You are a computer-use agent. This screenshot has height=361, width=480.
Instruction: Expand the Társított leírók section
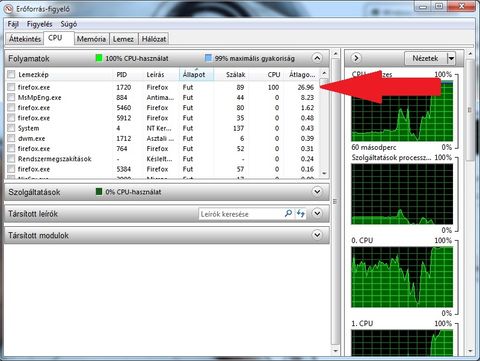[x=317, y=213]
